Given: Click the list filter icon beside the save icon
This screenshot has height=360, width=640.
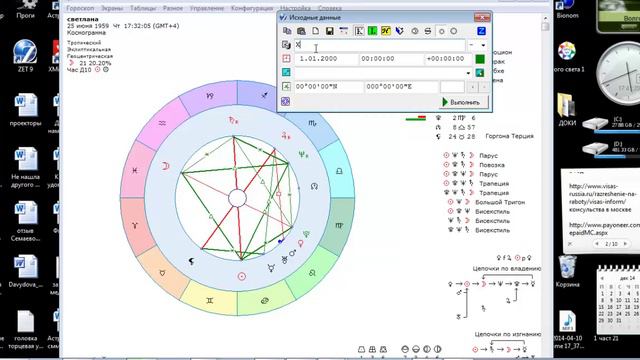Looking at the screenshot, I should pos(344,31).
